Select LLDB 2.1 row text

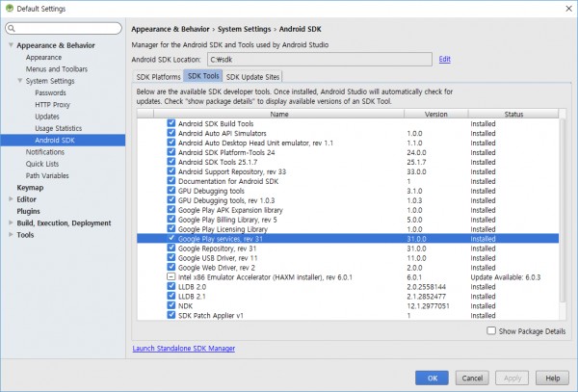click(192, 296)
